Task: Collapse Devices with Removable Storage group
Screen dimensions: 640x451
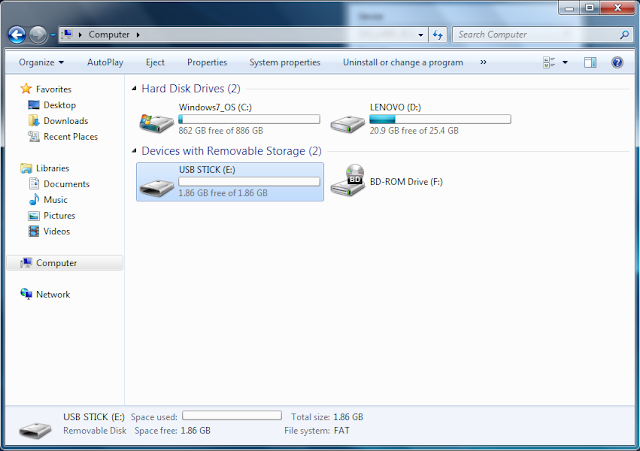Action: [x=134, y=151]
